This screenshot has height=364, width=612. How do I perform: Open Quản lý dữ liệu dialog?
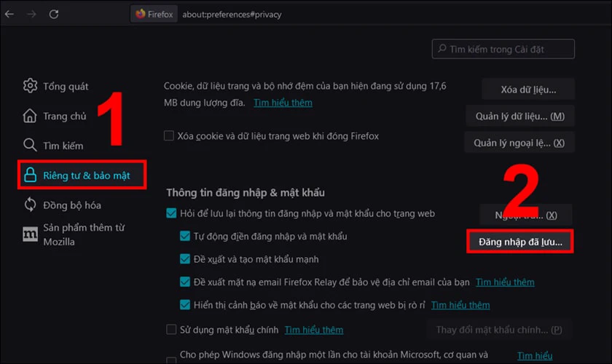click(x=519, y=116)
